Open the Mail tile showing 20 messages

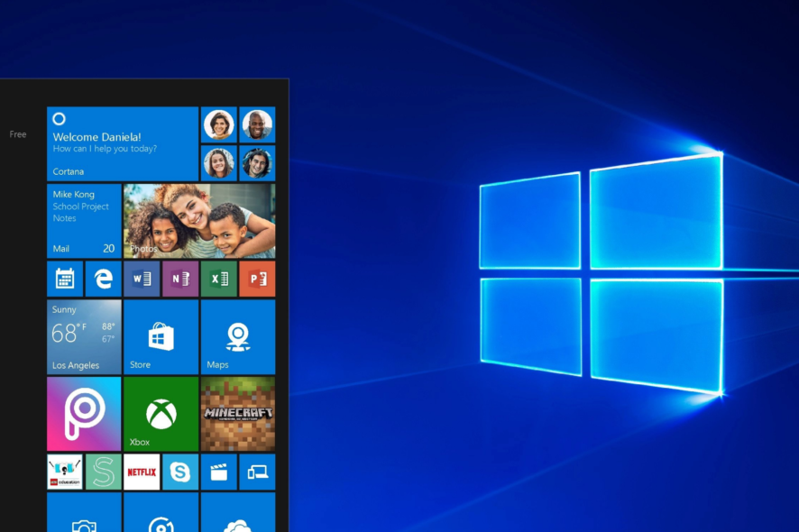coord(84,221)
